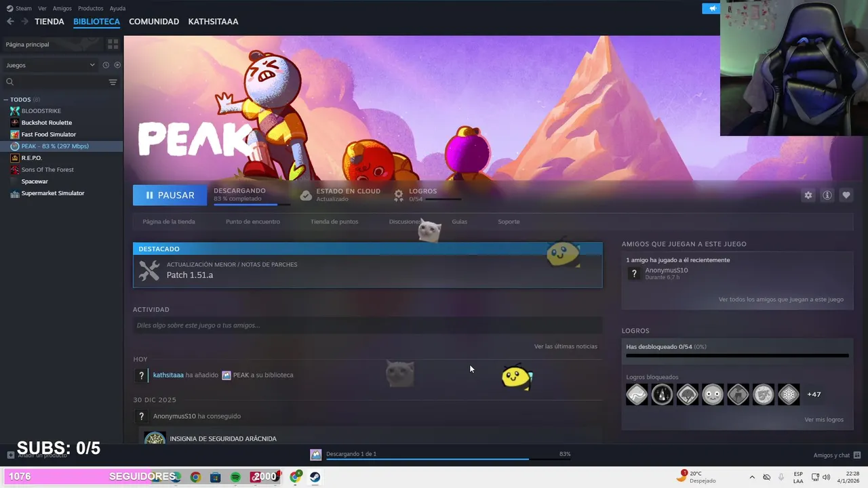Select PEAK - 83 % in the game list
868x488 pixels.
coord(62,146)
